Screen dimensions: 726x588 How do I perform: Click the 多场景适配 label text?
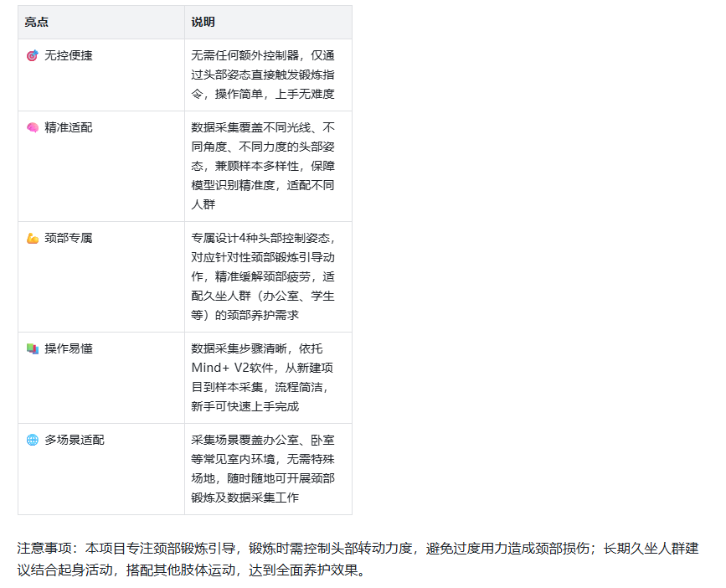point(75,440)
